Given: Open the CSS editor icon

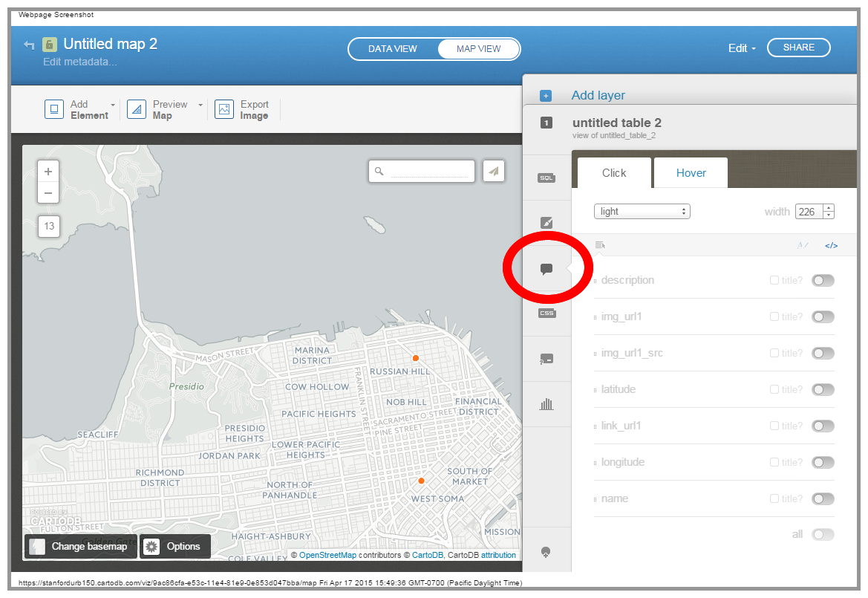Looking at the screenshot, I should pos(546,313).
